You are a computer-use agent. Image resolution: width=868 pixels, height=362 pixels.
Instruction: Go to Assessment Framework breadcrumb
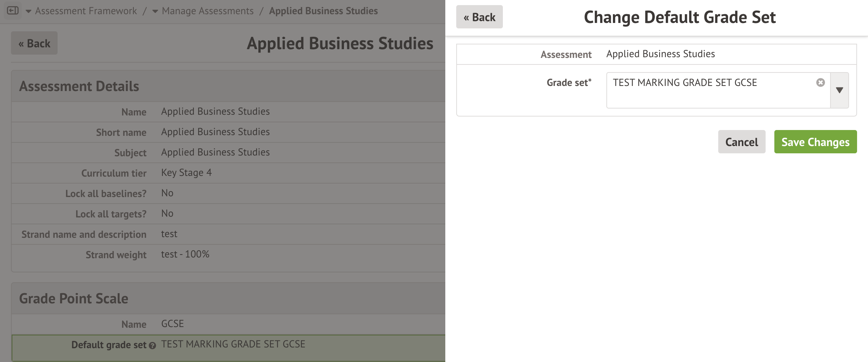[x=86, y=11]
